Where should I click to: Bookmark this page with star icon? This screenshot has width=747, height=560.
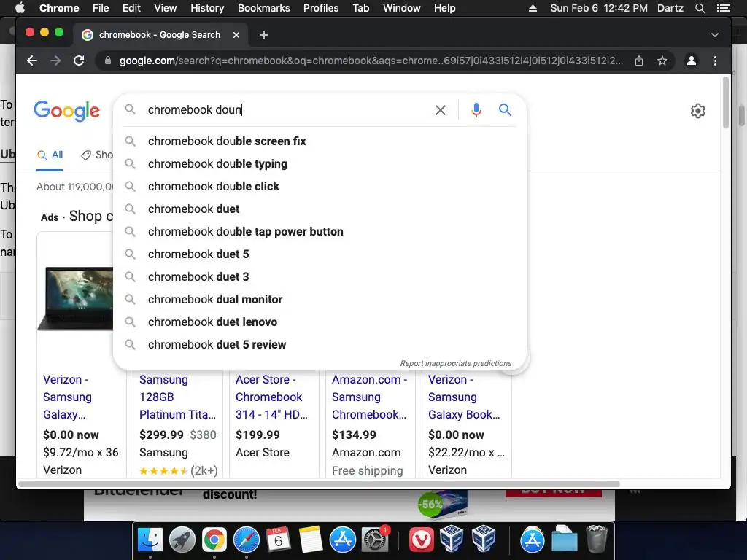662,61
